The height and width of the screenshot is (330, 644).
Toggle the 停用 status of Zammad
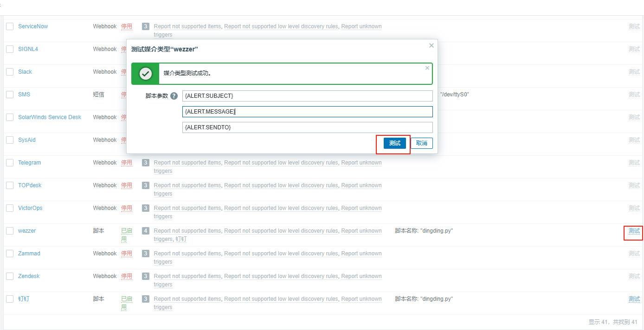pyautogui.click(x=127, y=254)
